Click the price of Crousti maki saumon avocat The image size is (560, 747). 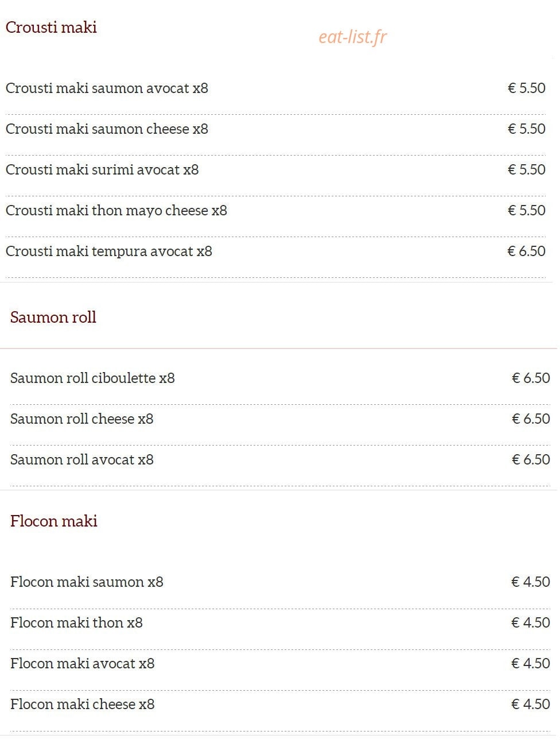pos(526,88)
